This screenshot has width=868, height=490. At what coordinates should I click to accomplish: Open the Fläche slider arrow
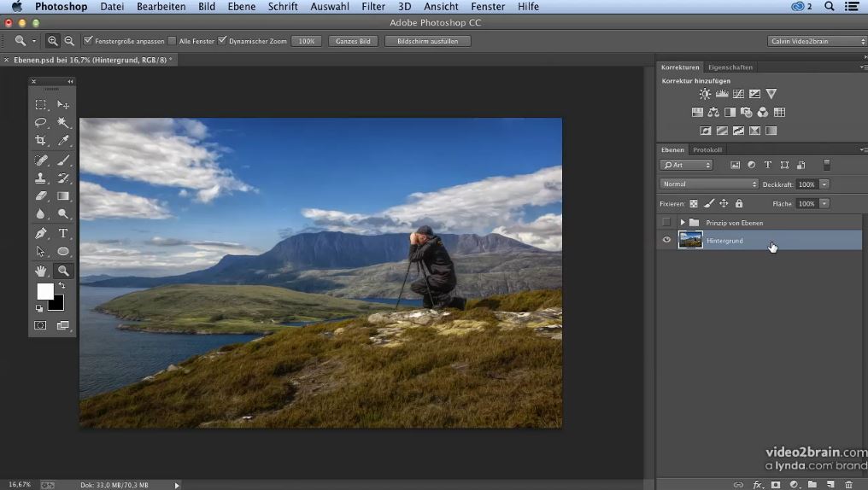824,203
